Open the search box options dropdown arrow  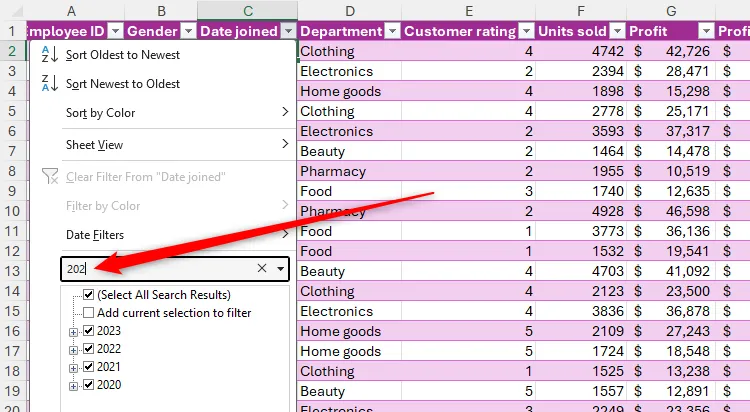click(281, 268)
